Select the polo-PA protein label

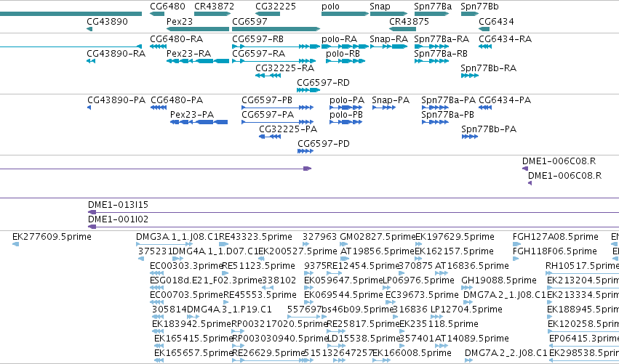[347, 100]
